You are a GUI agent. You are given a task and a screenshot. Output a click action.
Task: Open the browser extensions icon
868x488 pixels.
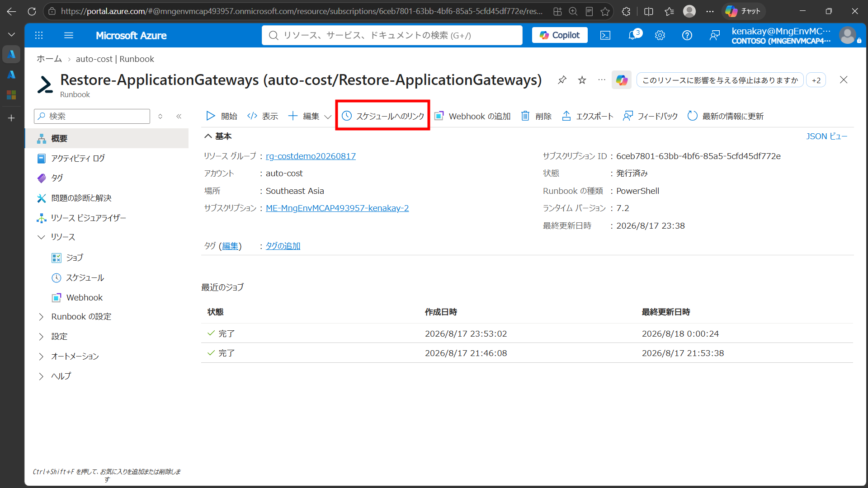[626, 11]
